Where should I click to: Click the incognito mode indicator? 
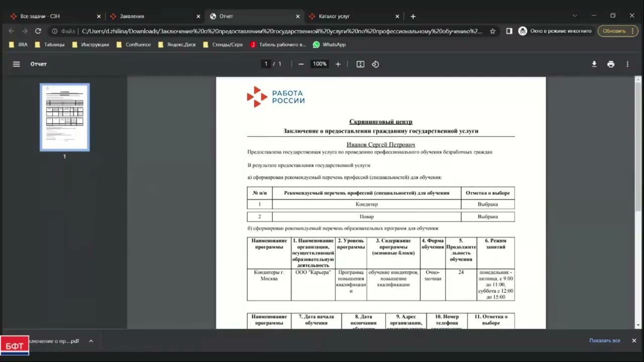(x=555, y=31)
